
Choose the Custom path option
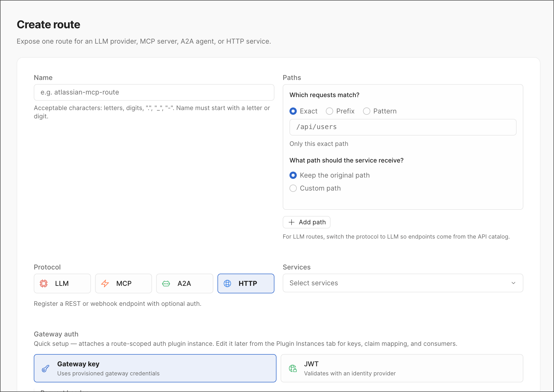293,188
